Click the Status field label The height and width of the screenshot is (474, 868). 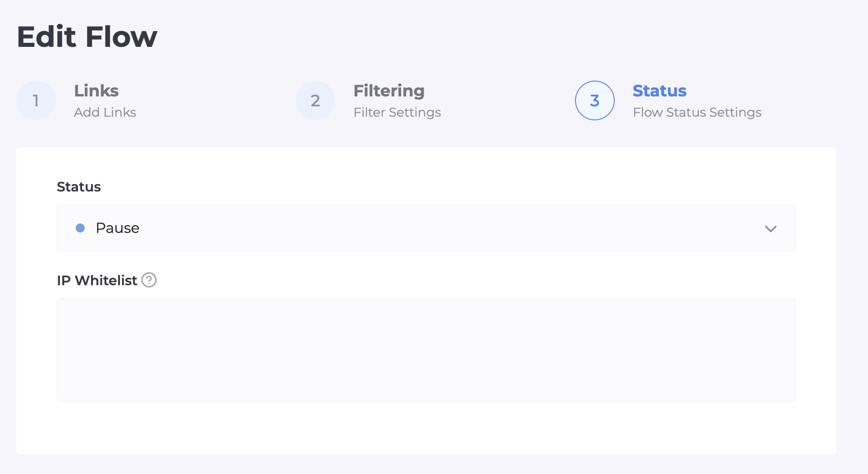(x=79, y=187)
